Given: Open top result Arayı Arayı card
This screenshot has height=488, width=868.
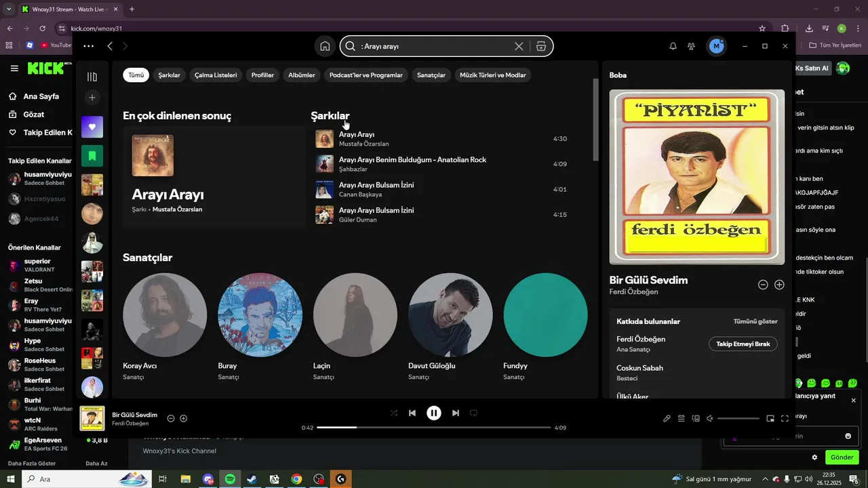Looking at the screenshot, I should pos(214,177).
